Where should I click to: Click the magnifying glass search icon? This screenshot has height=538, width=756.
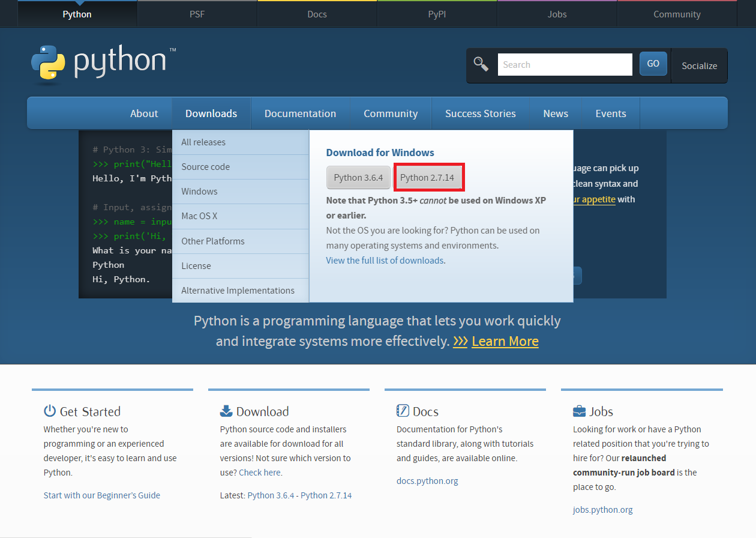[x=481, y=64]
